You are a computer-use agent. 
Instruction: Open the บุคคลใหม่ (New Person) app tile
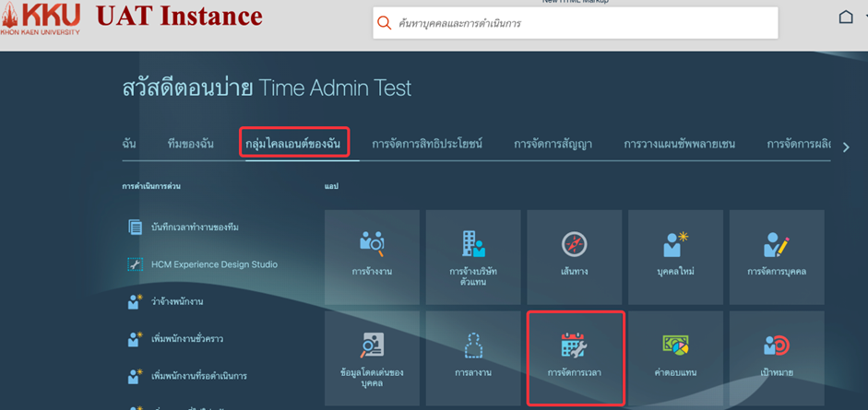click(x=675, y=254)
